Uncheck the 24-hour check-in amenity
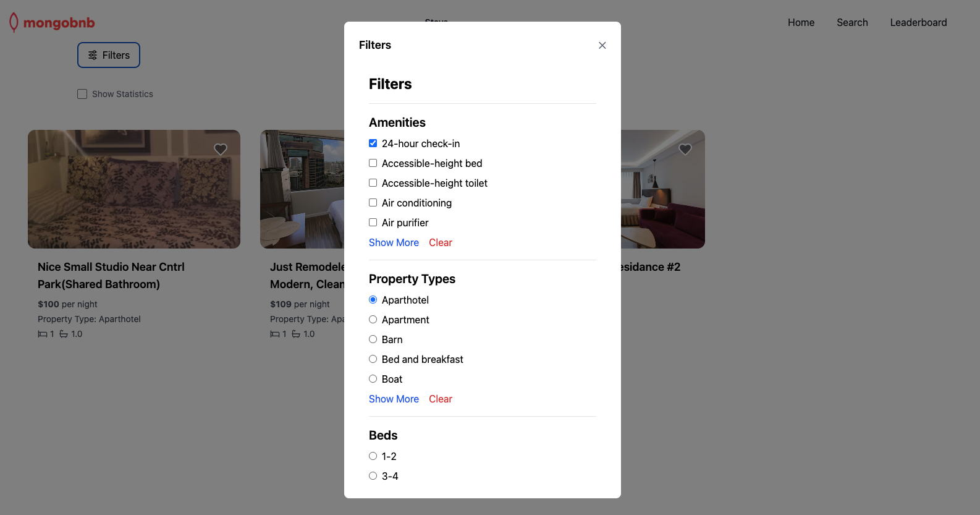The image size is (980, 515). (373, 143)
